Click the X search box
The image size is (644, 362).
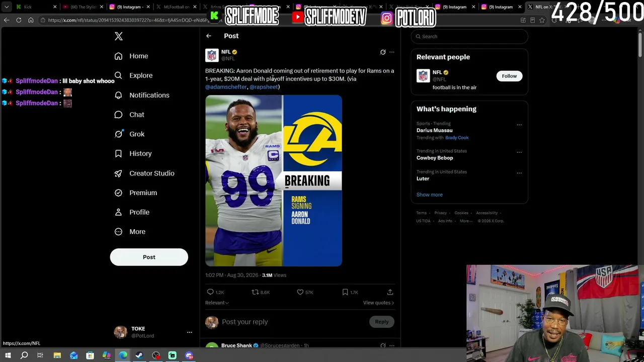[469, 37]
